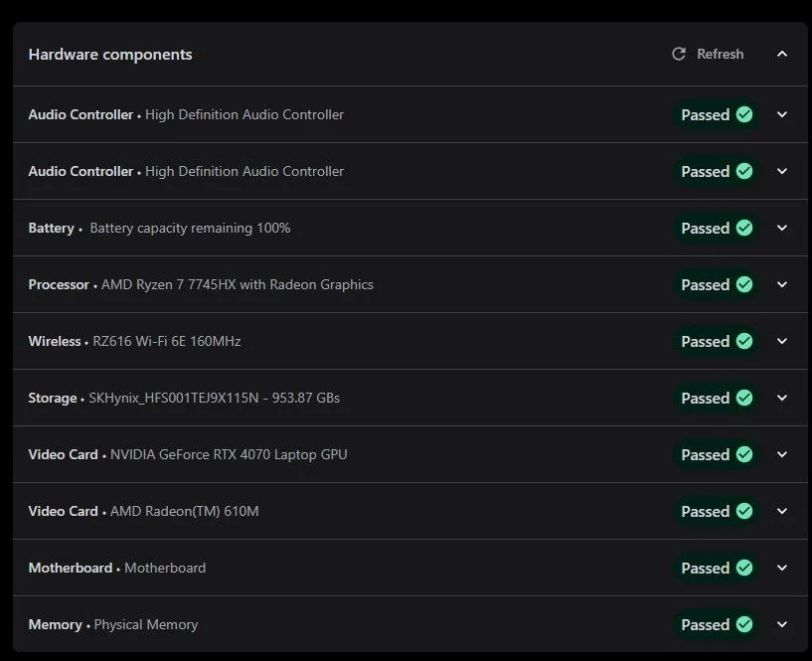Select the Storage SKHynix row text
This screenshot has height=661, width=812.
pyautogui.click(x=184, y=398)
